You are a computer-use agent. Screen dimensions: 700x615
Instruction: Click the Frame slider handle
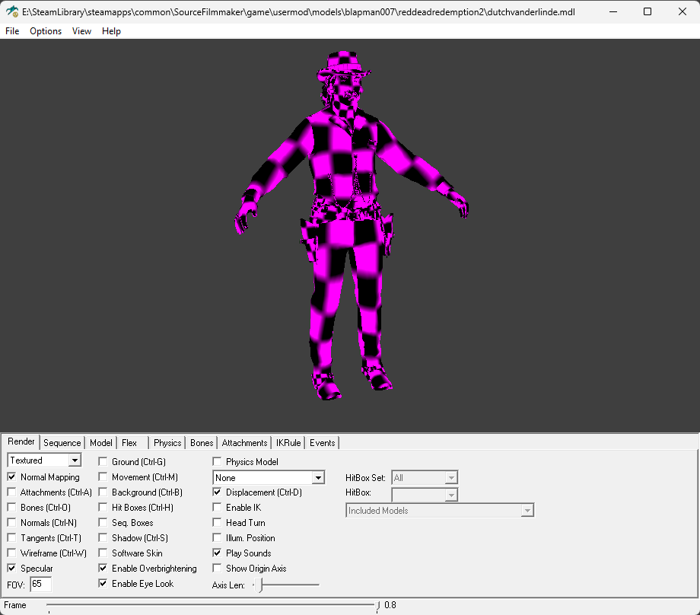click(x=377, y=606)
